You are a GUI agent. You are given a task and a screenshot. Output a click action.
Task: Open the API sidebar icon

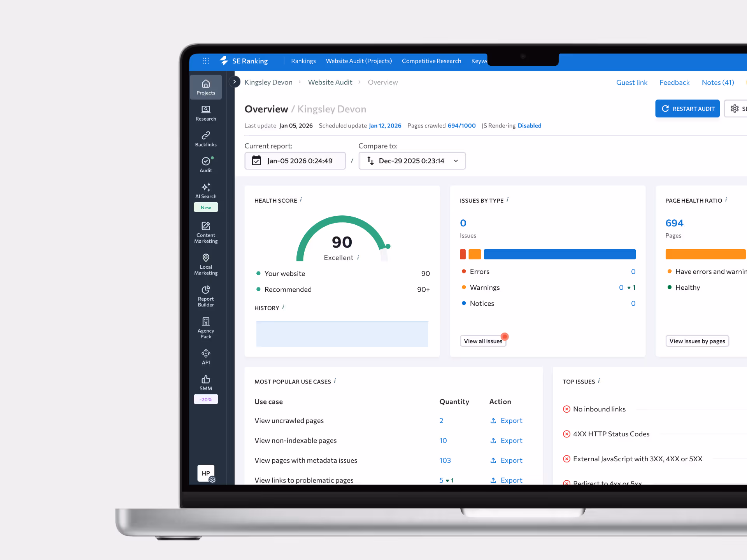click(206, 357)
